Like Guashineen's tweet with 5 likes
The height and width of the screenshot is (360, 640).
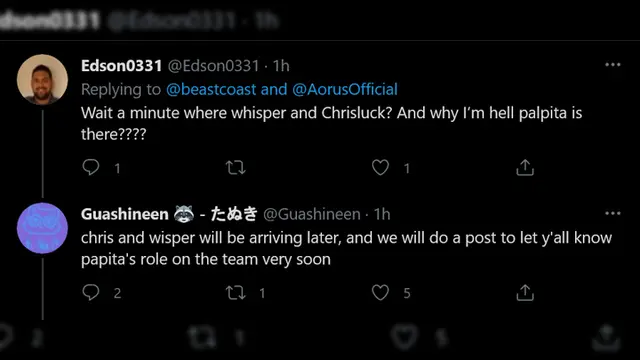(380, 292)
